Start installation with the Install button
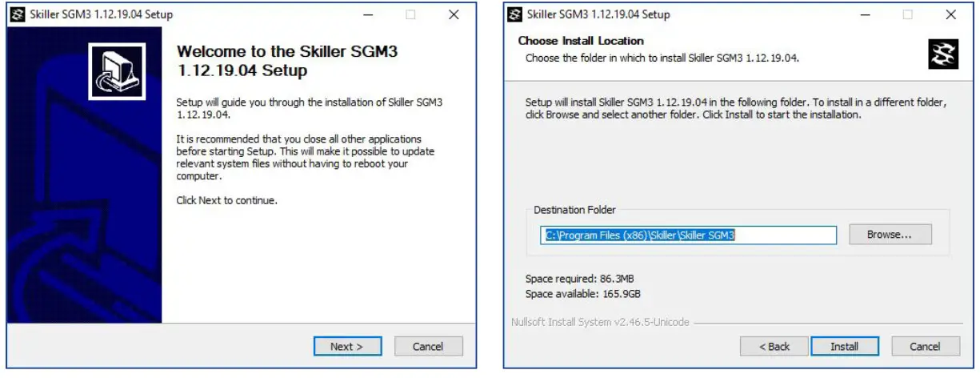980x378 pixels. click(x=844, y=346)
